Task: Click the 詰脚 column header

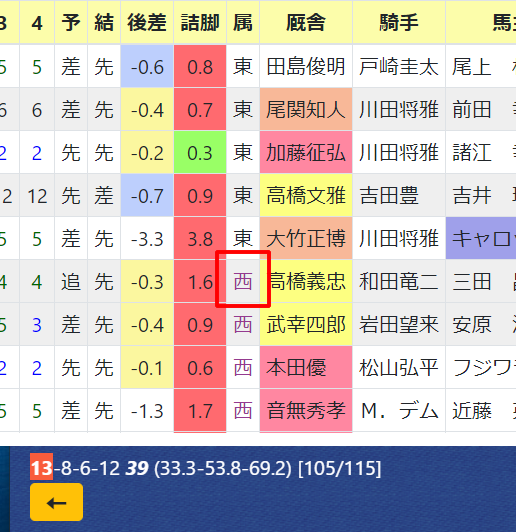Action: (200, 22)
